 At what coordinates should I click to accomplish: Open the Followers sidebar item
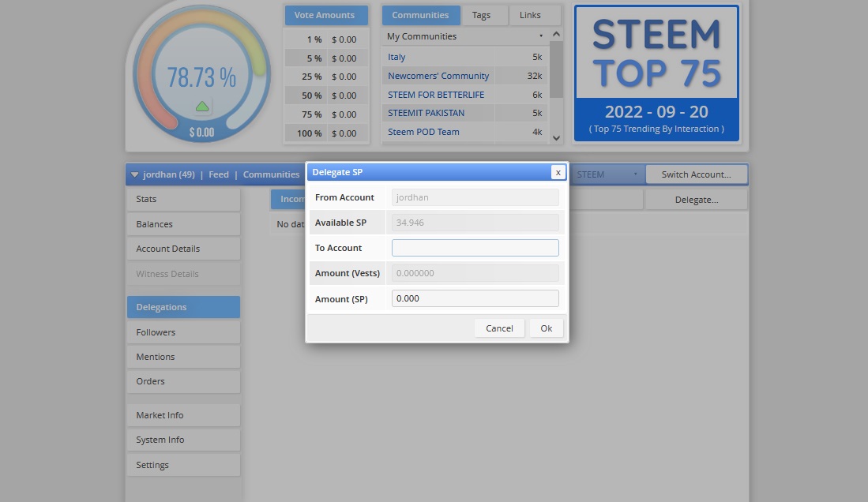183,332
